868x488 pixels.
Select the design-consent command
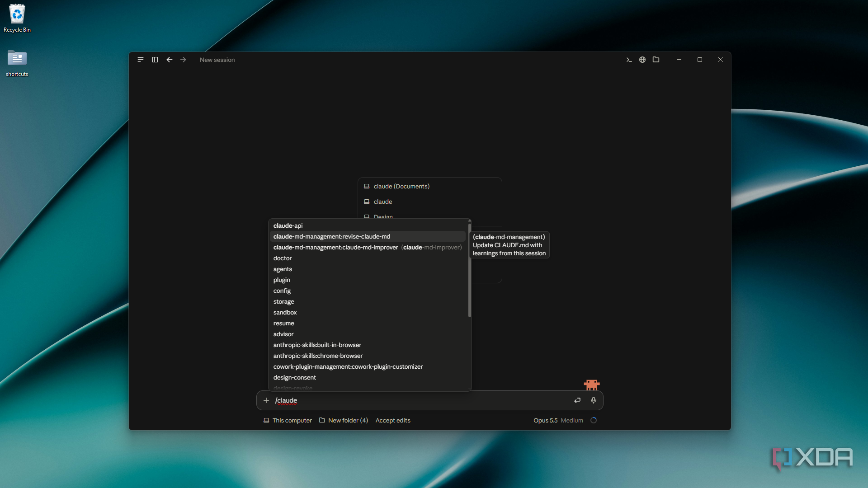(x=368, y=377)
